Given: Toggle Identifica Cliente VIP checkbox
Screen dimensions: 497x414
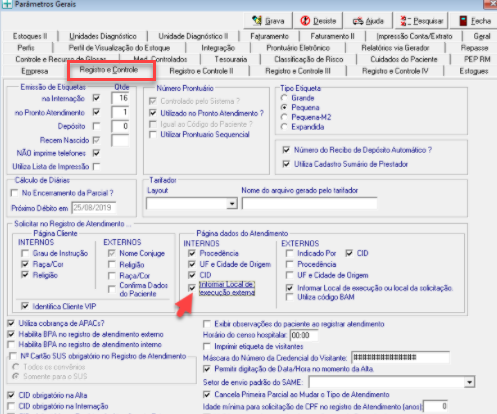Looking at the screenshot, I should 25,306.
